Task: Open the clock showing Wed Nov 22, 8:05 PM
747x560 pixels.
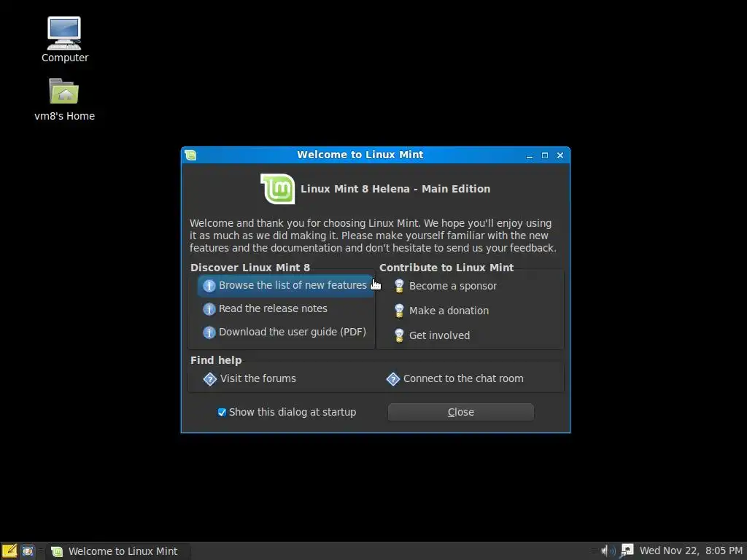Action: coord(691,551)
